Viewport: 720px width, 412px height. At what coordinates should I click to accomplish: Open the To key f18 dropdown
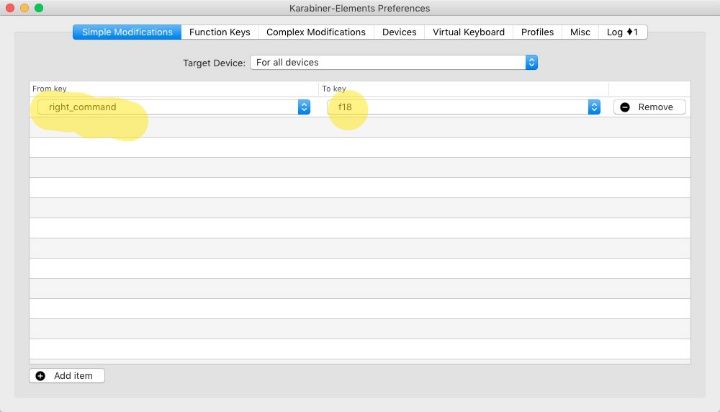pyautogui.click(x=464, y=107)
